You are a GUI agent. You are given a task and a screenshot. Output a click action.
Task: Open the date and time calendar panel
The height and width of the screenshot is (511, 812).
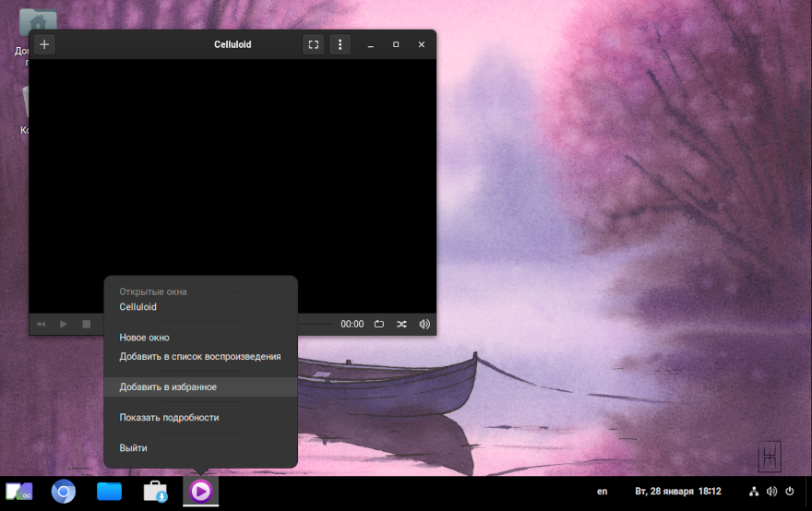(x=678, y=492)
